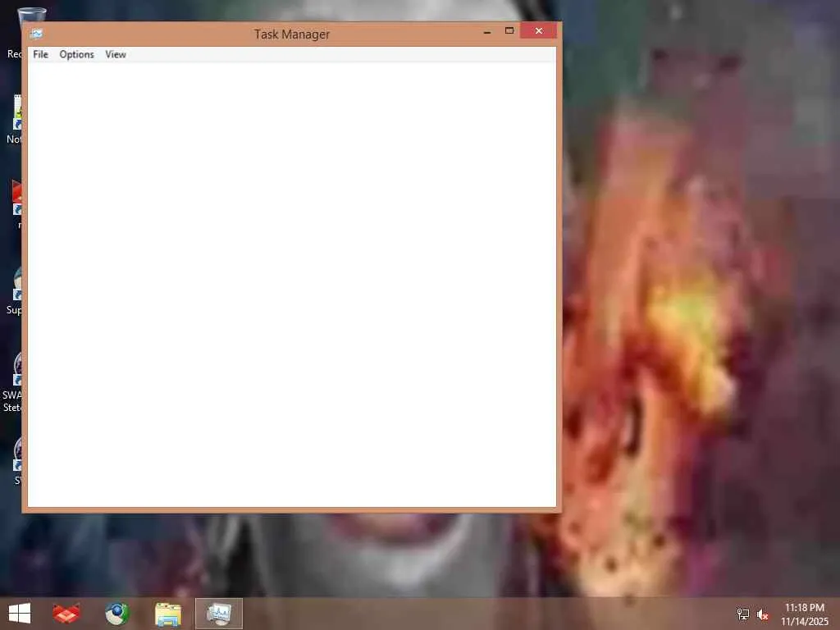Open the Options menu in Task Manager

tap(76, 54)
